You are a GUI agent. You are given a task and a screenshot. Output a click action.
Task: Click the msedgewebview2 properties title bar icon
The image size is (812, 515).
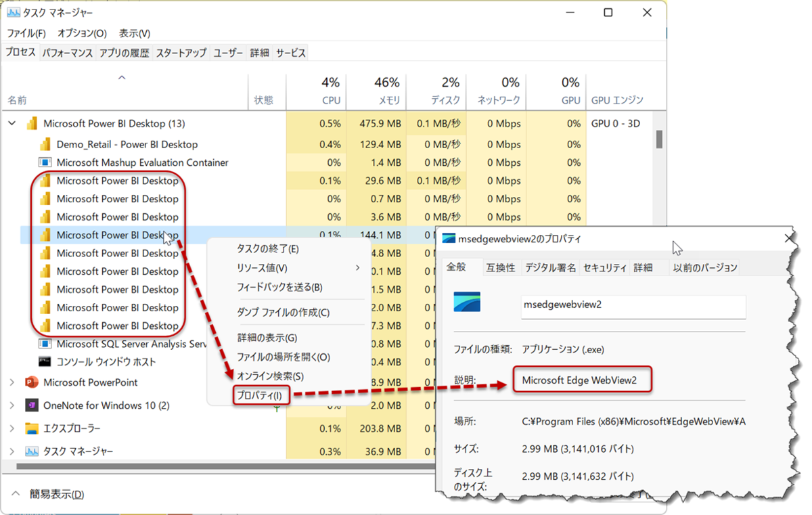(x=449, y=239)
